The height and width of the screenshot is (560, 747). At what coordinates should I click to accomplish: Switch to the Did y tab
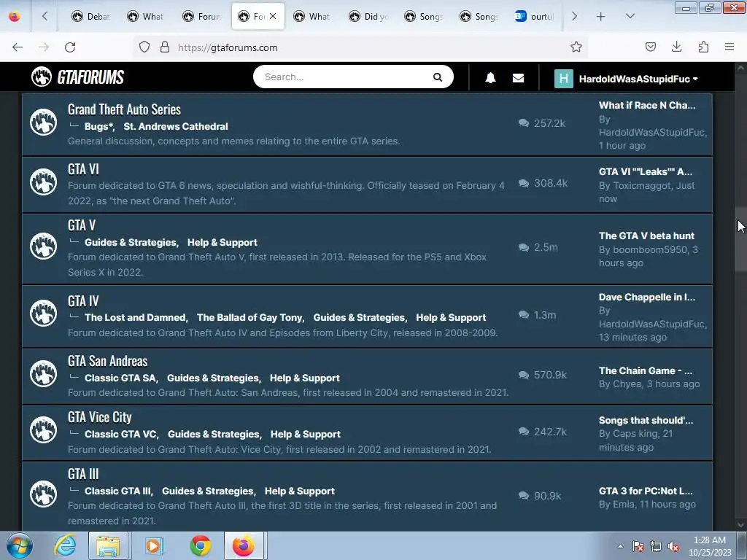click(x=368, y=17)
